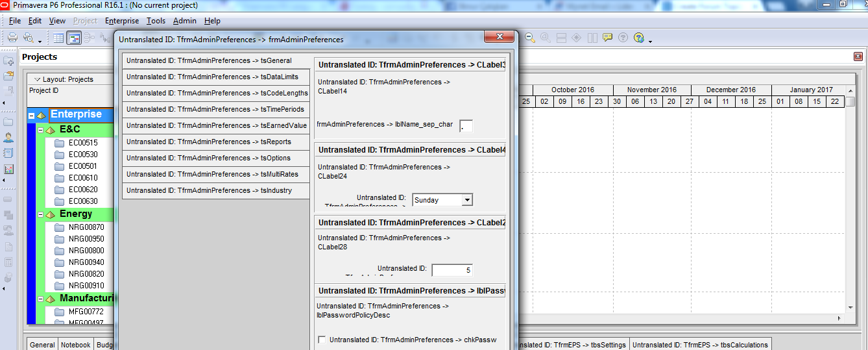Click the add project sidebar icon
868x350 pixels.
[x=9, y=61]
